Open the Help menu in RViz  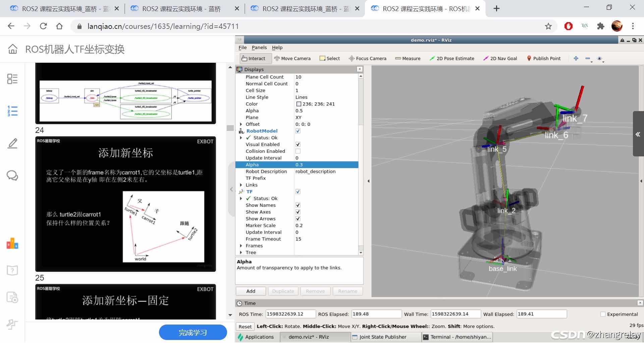[x=277, y=48]
